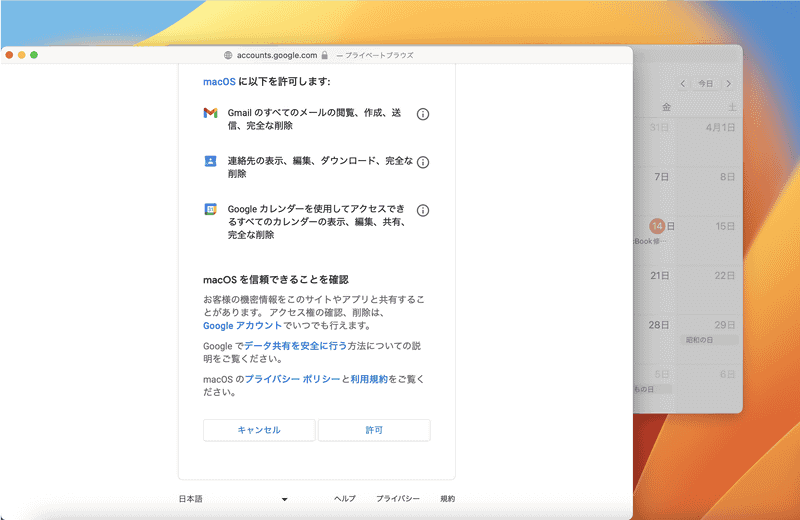Click the 許可 button

point(374,430)
